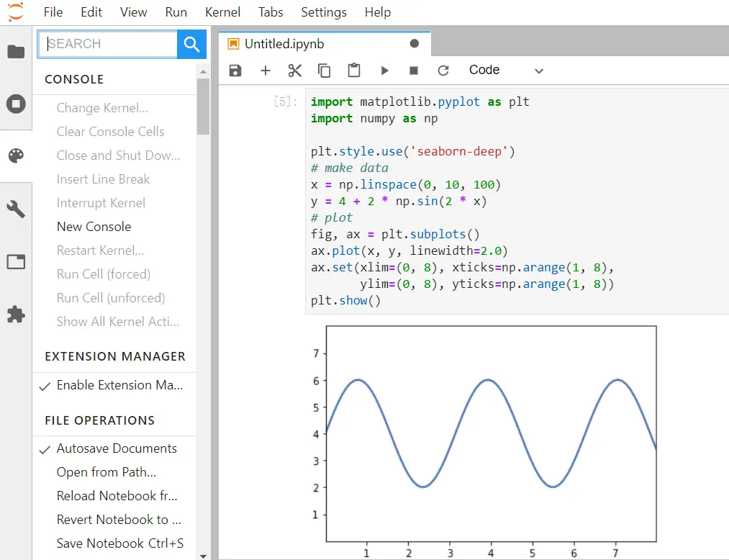Open the Run menu

[176, 12]
